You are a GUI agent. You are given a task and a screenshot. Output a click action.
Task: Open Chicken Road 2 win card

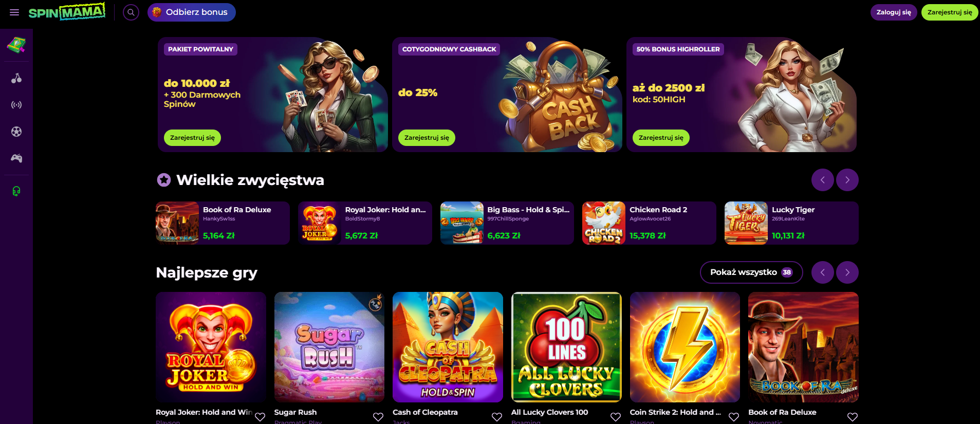click(649, 223)
